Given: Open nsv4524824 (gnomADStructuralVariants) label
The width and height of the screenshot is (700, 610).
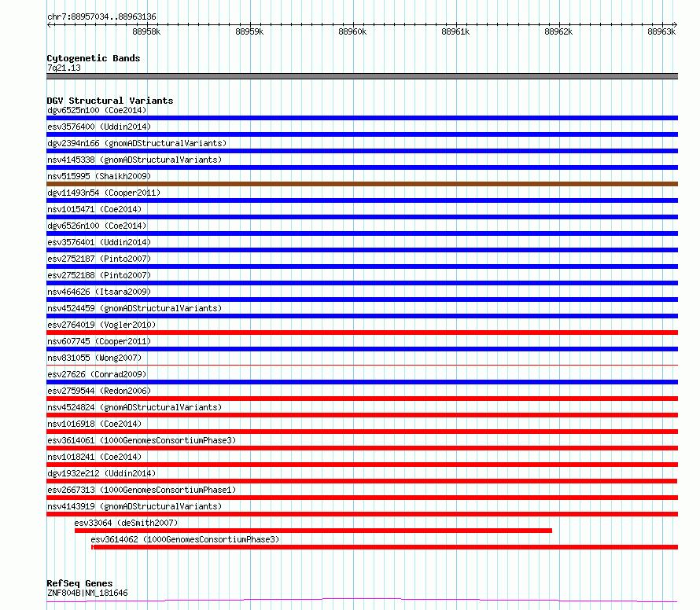Looking at the screenshot, I should pos(134,407).
